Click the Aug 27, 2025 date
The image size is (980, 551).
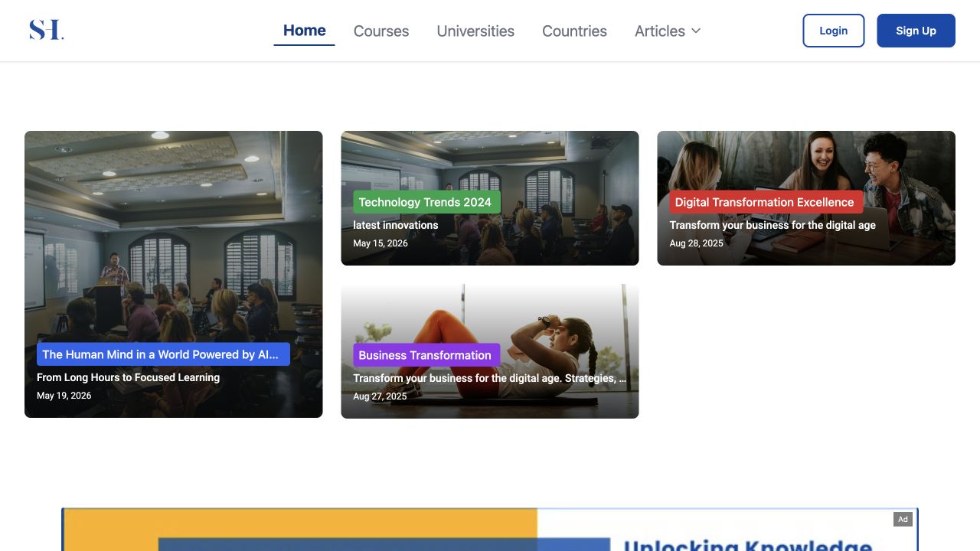[x=381, y=396]
